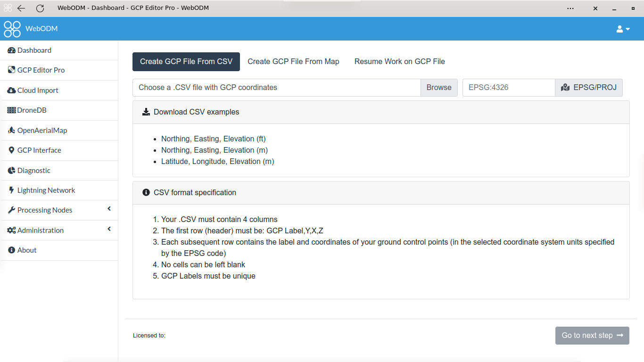Click the EPSG/PROJ button

(x=589, y=88)
